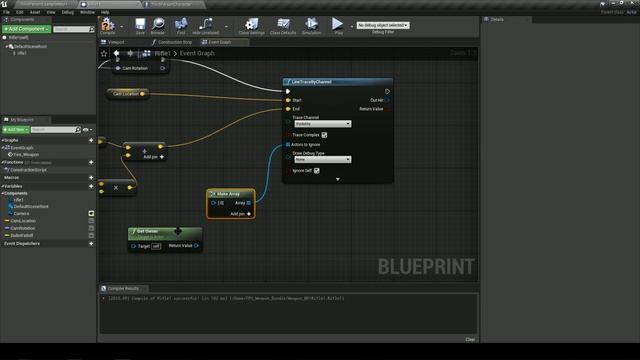The image size is (640, 360).
Task: Go forward with the graph navigation arrow
Action: 130,53
